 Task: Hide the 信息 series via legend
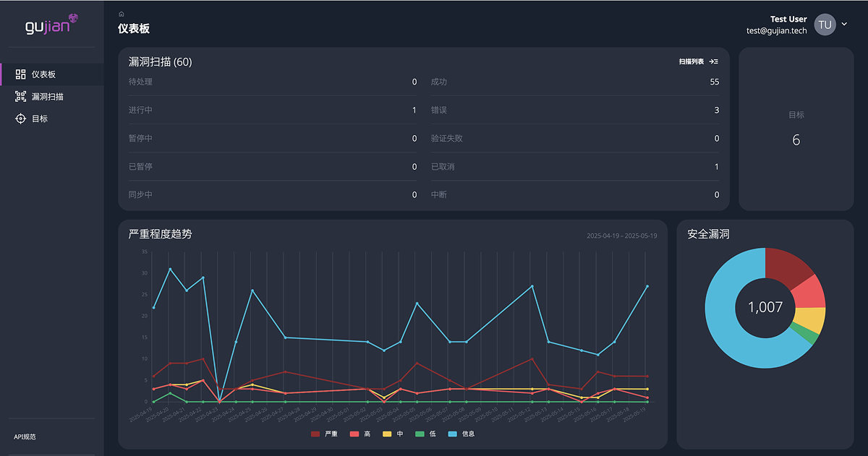click(462, 434)
